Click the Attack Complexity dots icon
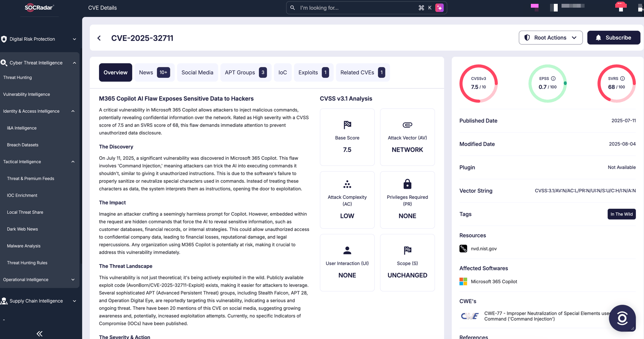644x339 pixels. tap(347, 184)
